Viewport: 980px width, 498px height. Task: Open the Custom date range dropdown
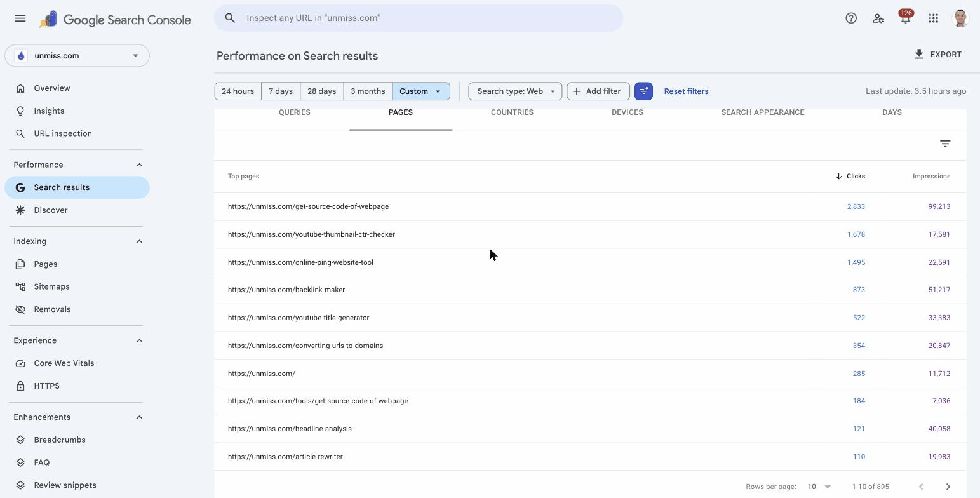click(x=421, y=91)
